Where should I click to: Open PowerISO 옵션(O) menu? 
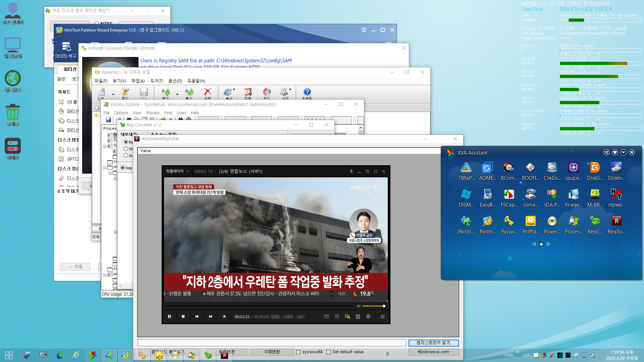click(x=175, y=81)
